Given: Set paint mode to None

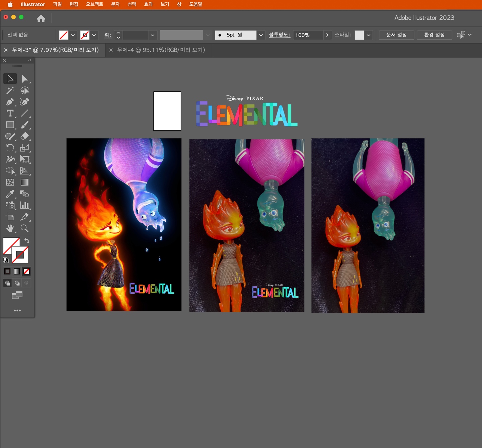Looking at the screenshot, I should click(27, 271).
